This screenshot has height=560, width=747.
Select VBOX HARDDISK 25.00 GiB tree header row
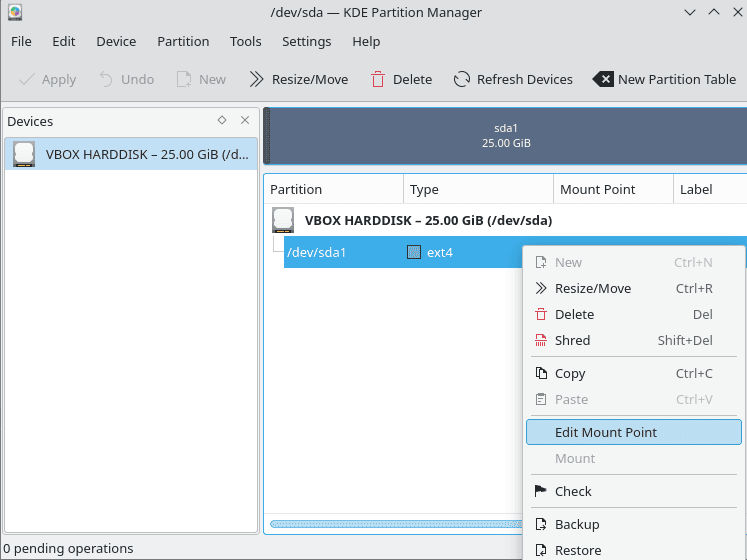[506, 220]
